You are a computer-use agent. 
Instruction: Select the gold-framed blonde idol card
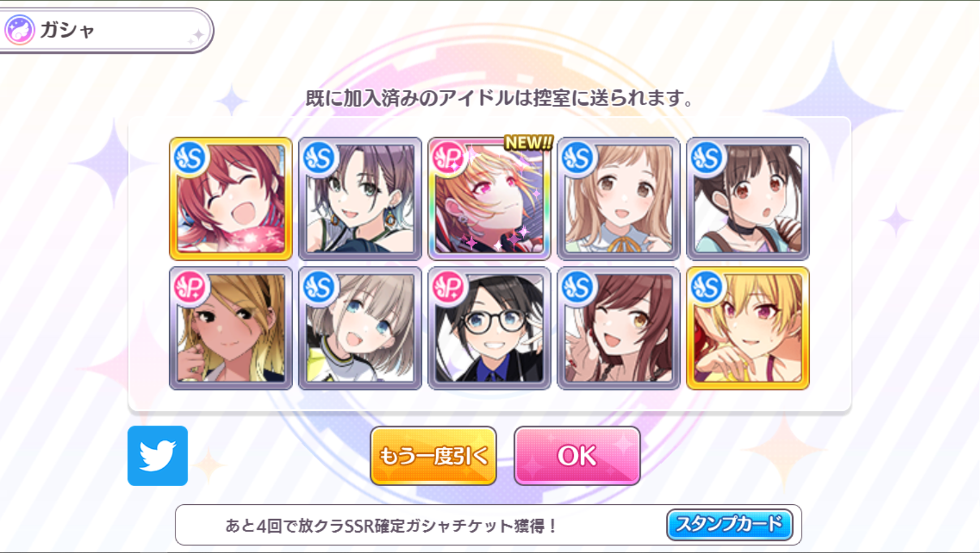[x=748, y=328]
